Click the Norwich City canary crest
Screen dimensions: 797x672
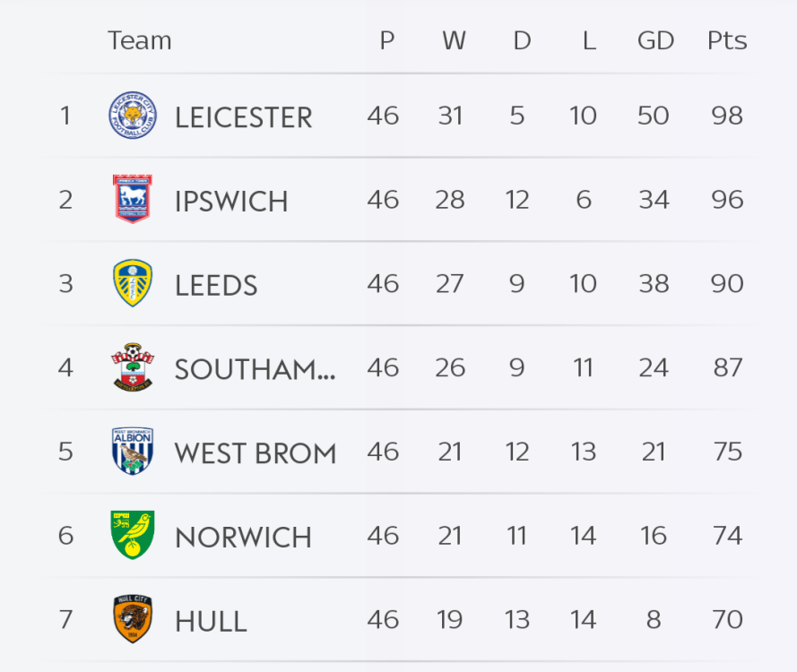[x=133, y=535]
